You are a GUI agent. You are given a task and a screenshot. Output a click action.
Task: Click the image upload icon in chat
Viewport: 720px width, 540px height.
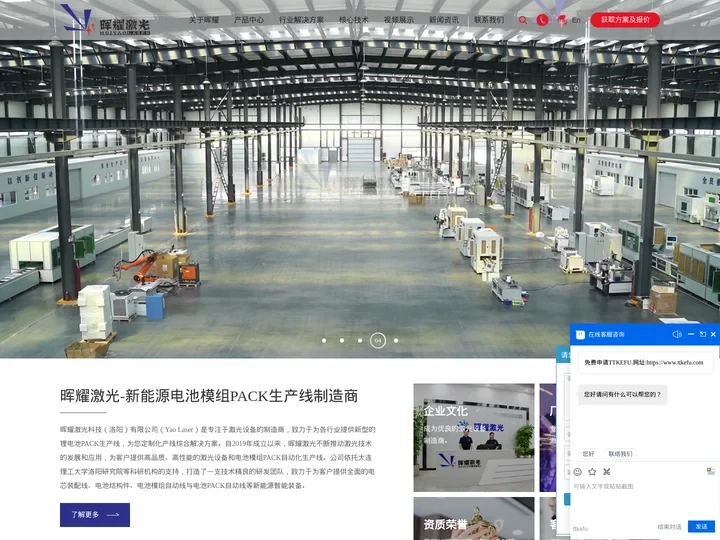(710, 471)
